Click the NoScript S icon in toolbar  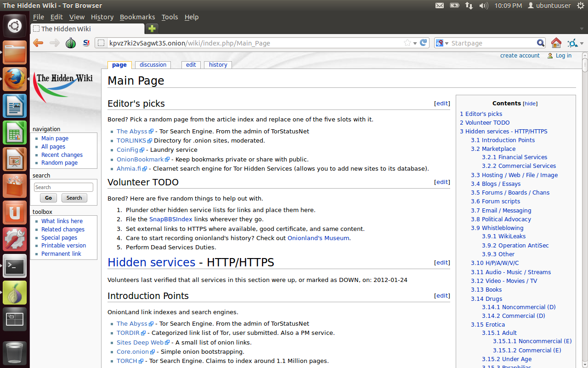tap(86, 43)
